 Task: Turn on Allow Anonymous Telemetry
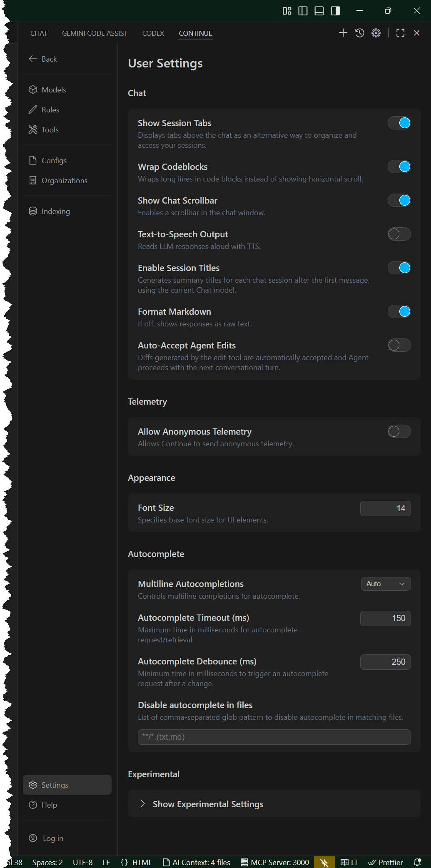399,432
